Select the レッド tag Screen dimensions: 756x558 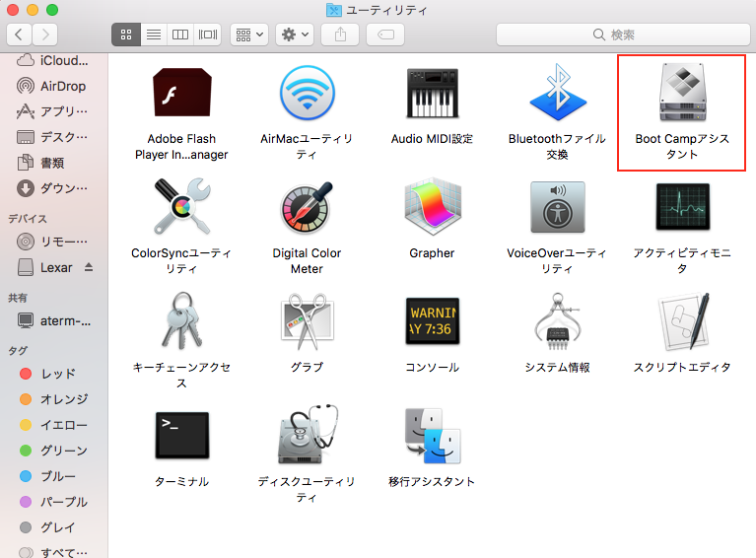point(48,374)
